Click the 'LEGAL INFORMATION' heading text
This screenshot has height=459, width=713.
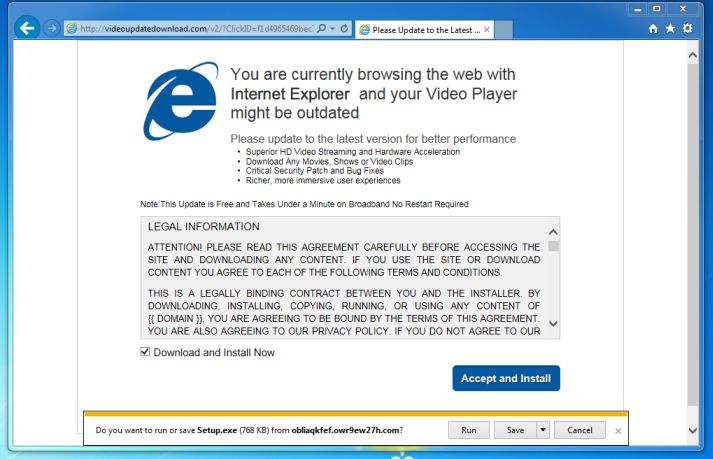204,227
